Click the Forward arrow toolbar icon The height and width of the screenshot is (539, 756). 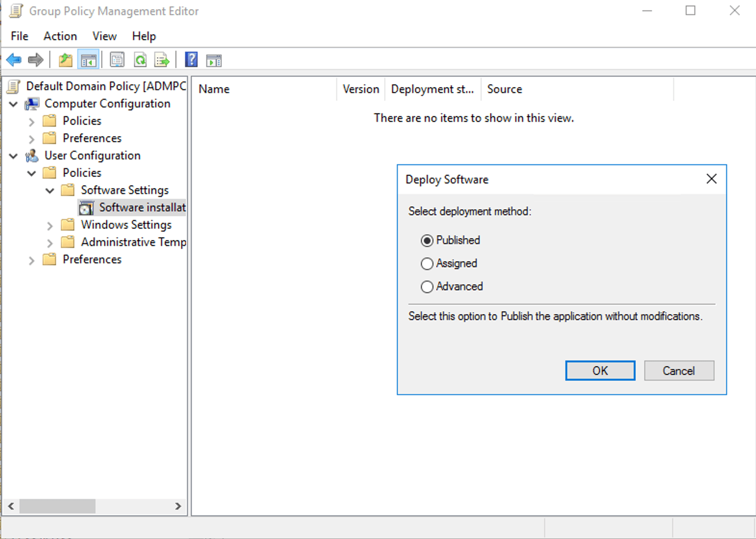(x=36, y=60)
